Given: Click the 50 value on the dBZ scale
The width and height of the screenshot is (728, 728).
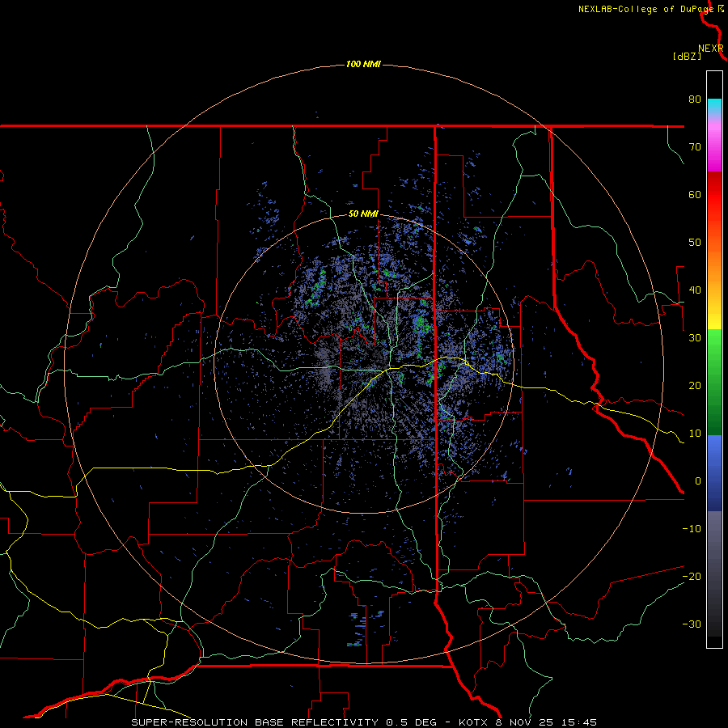Looking at the screenshot, I should point(695,243).
